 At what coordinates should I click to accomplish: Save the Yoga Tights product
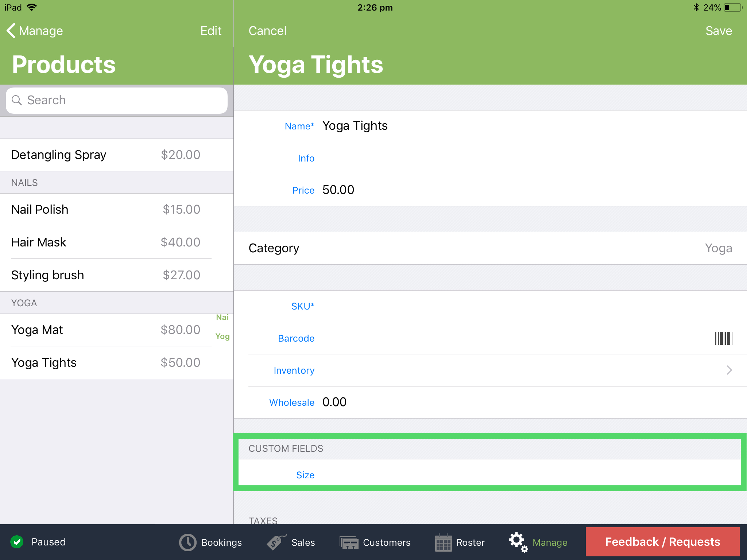pos(718,31)
